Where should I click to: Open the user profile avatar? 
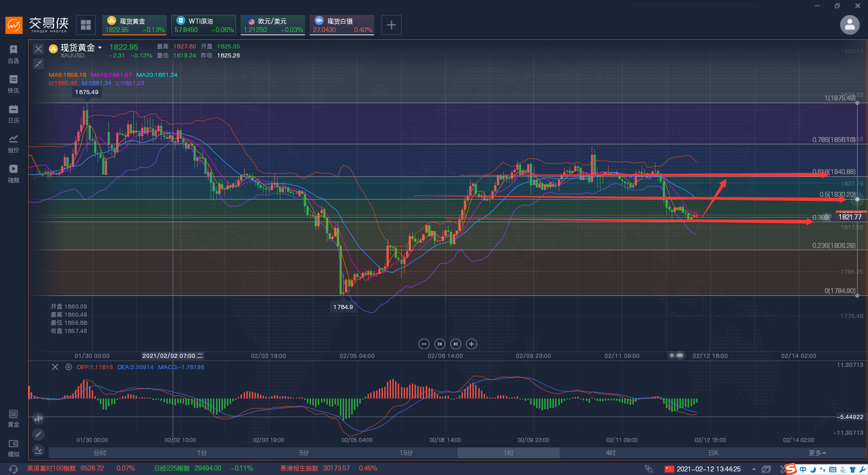click(849, 25)
